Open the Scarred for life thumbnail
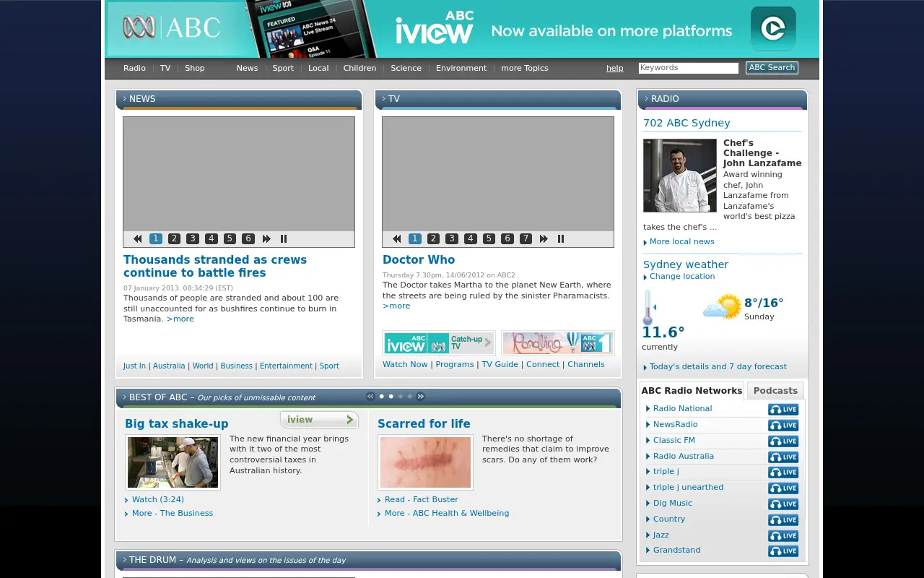924x578 pixels. [425, 462]
